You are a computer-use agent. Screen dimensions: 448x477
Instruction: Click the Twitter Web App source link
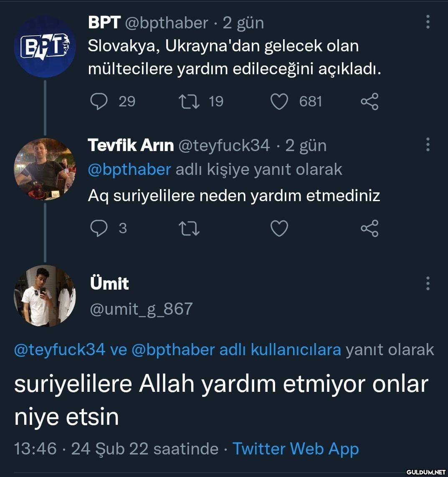pyautogui.click(x=296, y=449)
